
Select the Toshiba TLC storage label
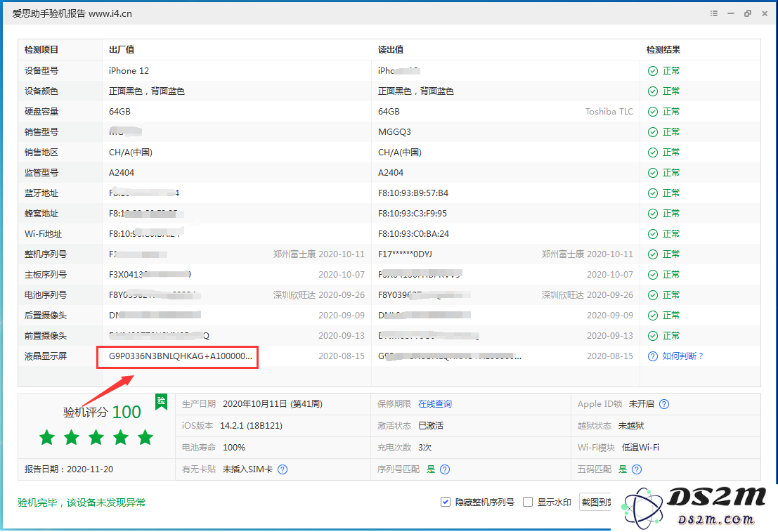pyautogui.click(x=609, y=112)
